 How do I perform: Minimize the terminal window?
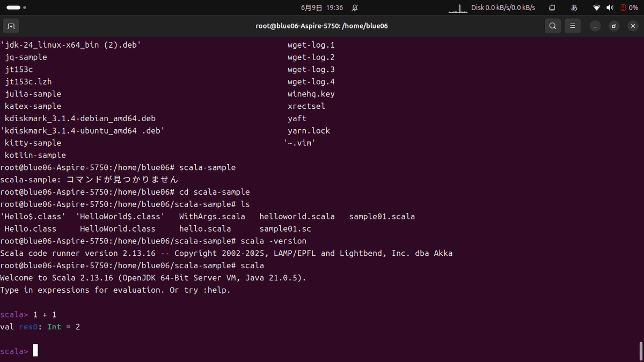(596, 26)
